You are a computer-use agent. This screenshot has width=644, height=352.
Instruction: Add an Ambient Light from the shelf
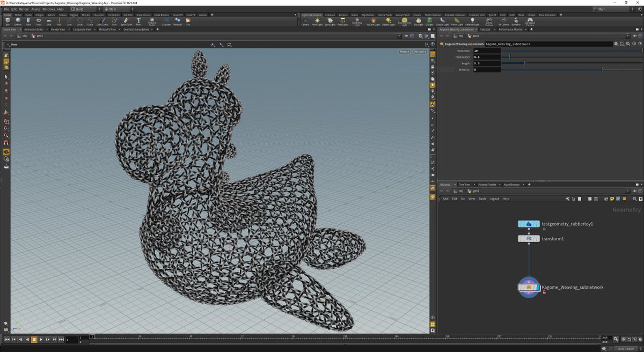(472, 21)
